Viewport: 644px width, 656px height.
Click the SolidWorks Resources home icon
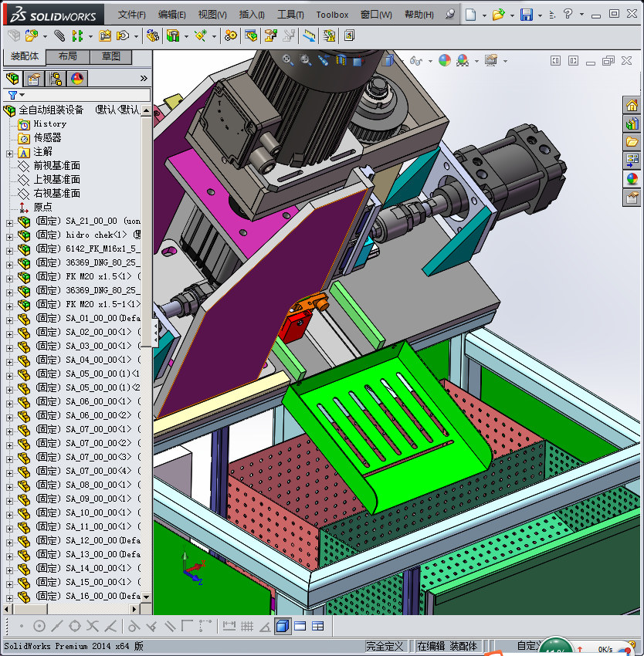[x=632, y=106]
